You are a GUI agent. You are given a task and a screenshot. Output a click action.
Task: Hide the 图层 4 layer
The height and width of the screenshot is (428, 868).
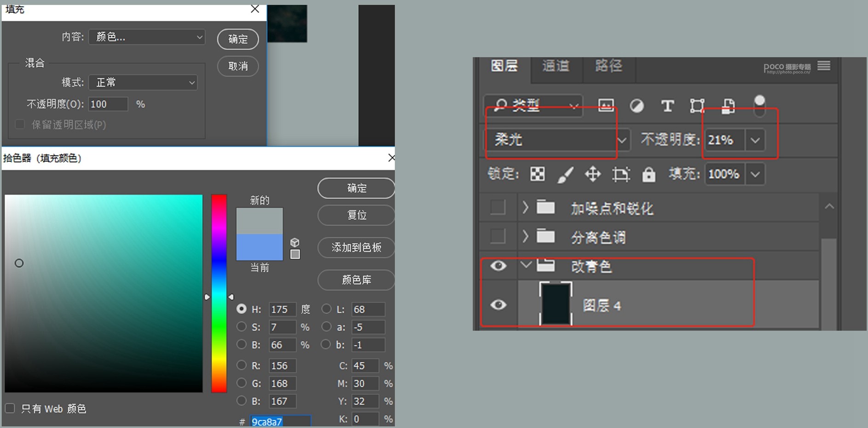498,305
